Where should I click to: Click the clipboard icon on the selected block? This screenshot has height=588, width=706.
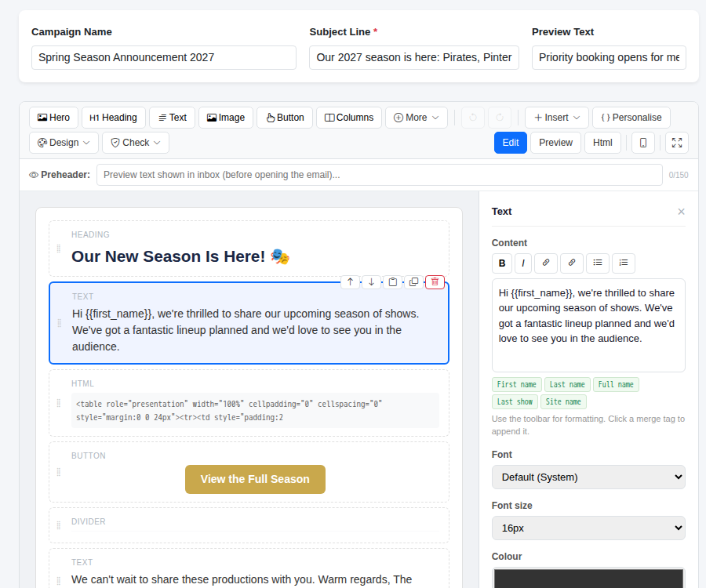(393, 282)
